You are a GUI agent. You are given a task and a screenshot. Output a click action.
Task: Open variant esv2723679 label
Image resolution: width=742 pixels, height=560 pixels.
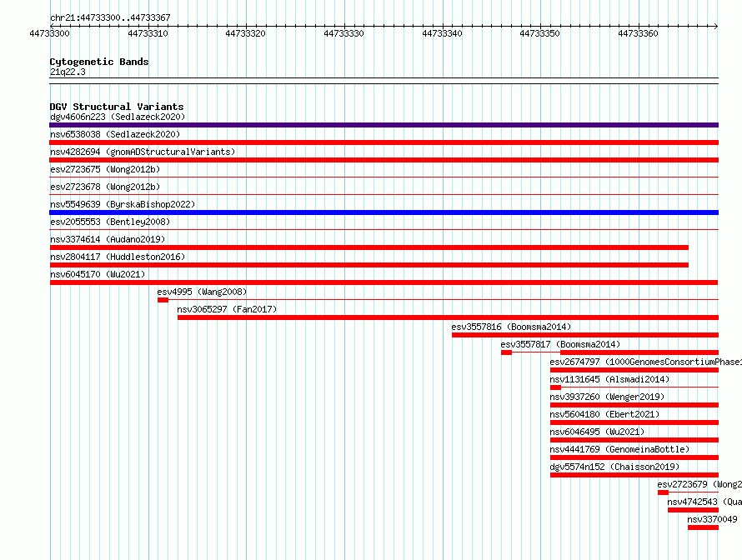click(x=699, y=484)
